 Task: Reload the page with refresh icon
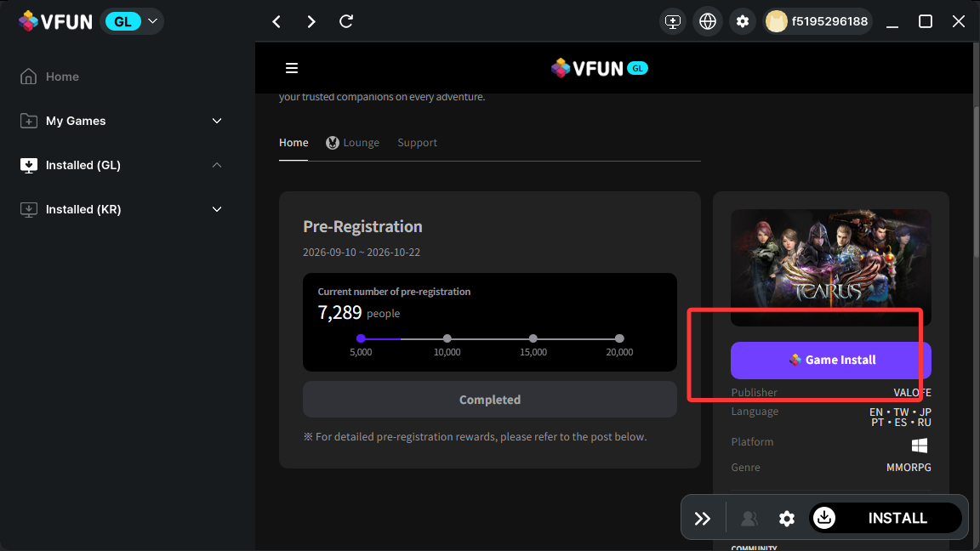[346, 21]
